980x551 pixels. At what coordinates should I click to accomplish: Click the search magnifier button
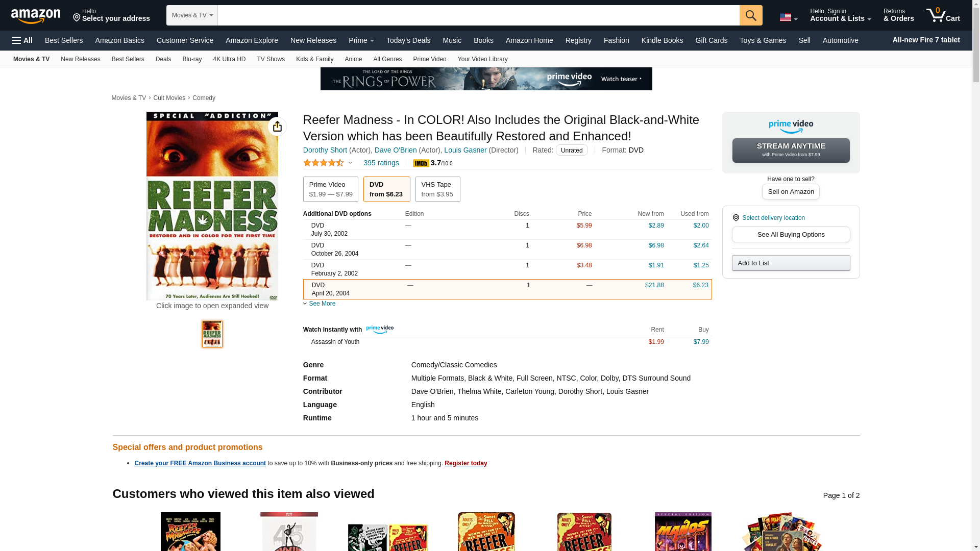tap(751, 15)
